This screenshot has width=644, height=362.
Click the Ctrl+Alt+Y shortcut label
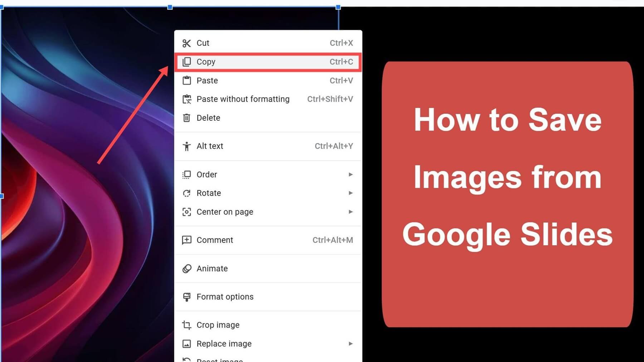click(x=334, y=146)
